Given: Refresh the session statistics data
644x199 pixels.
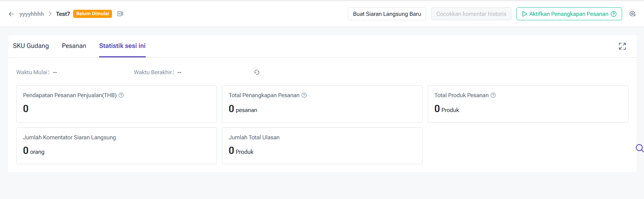Looking at the screenshot, I should tap(257, 72).
